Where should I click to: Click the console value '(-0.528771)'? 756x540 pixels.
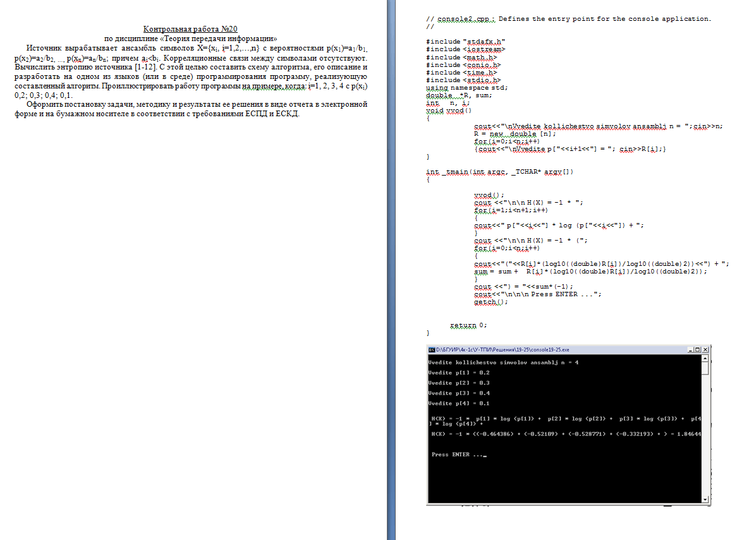click(x=587, y=434)
